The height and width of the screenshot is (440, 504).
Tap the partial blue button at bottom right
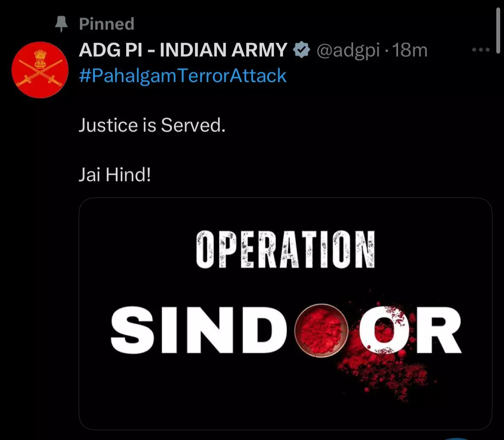click(457, 438)
